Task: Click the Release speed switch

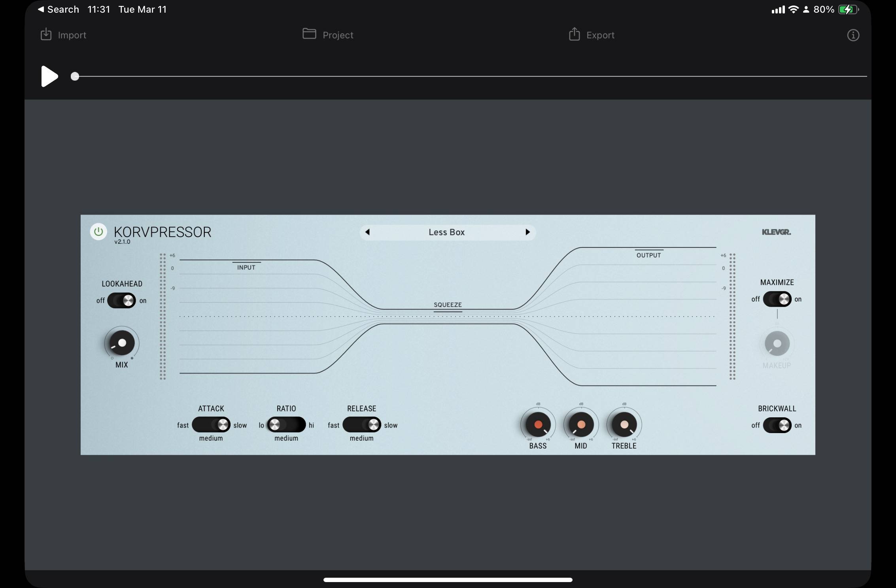Action: [x=362, y=425]
